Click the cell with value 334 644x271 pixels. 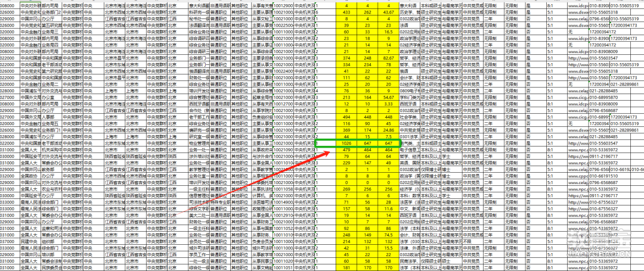pyautogui.click(x=346, y=65)
